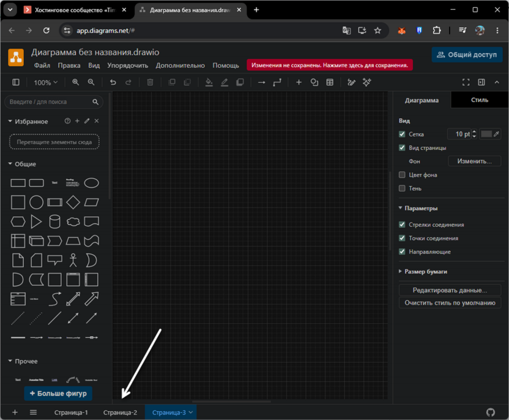Enable the Тень shadow checkbox
The height and width of the screenshot is (420, 509).
(x=402, y=188)
